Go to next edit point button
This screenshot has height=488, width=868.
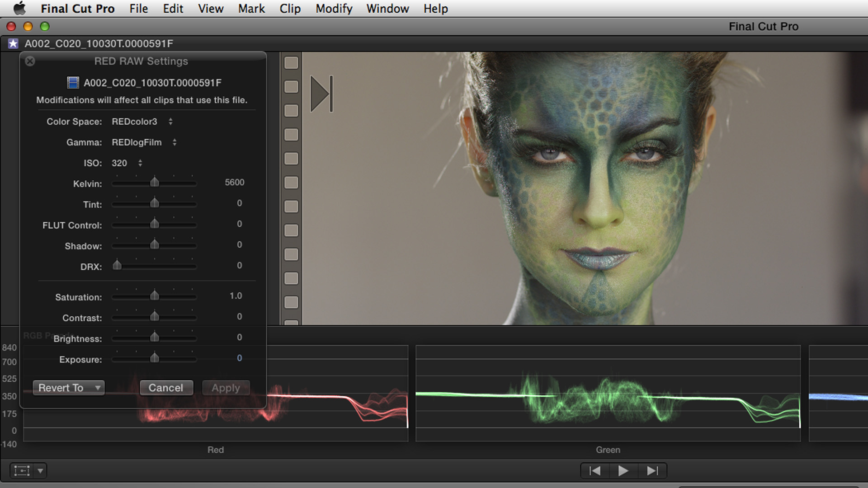[x=652, y=471]
